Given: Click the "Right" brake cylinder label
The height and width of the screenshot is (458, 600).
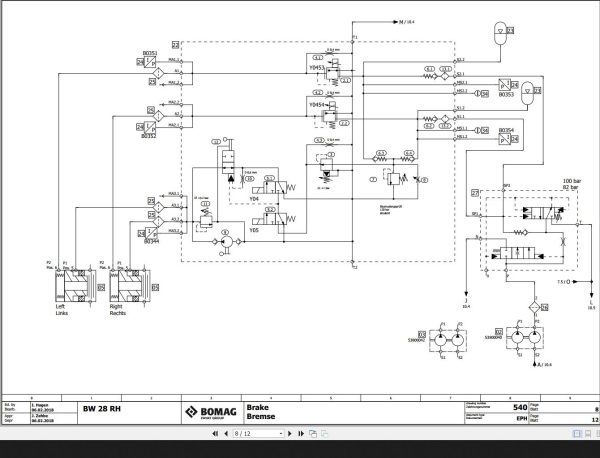Looking at the screenshot, I should (x=116, y=306).
